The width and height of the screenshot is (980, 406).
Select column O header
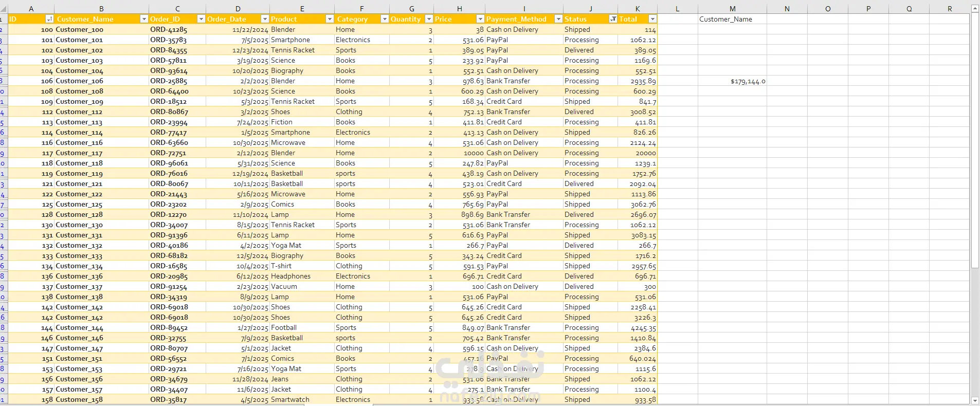tap(827, 9)
